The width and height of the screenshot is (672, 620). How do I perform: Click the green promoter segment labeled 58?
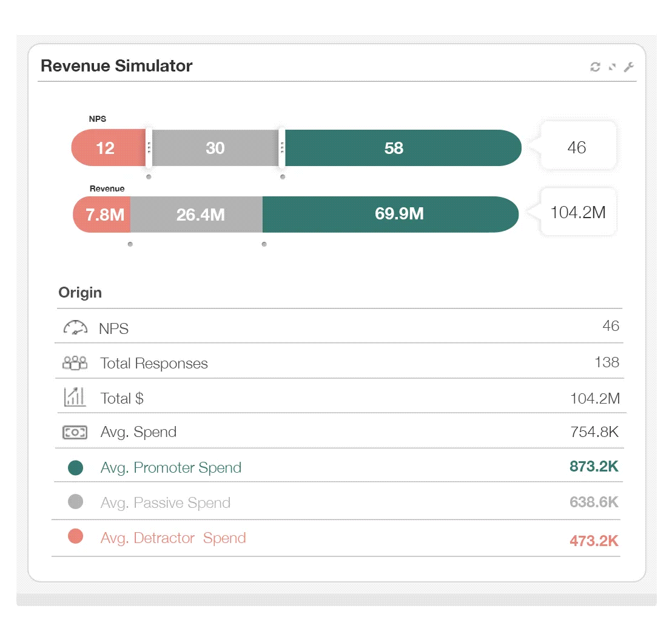[402, 147]
